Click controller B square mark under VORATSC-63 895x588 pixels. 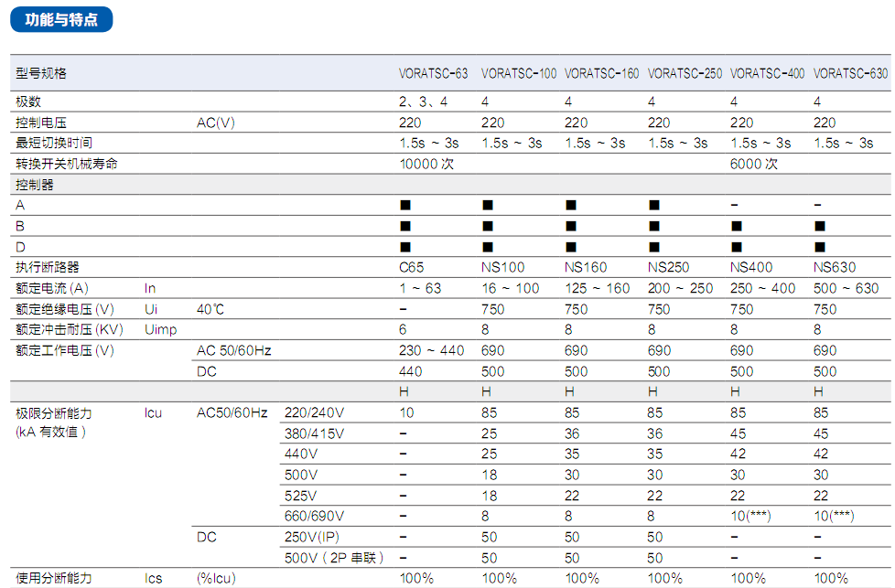pos(405,226)
